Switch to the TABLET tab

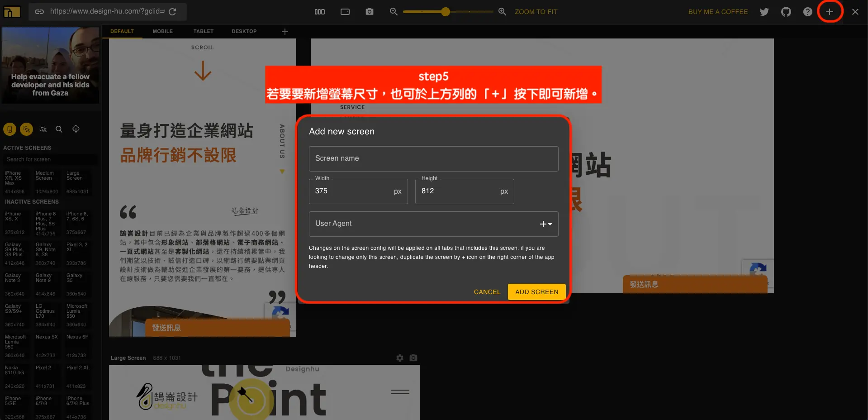click(204, 31)
